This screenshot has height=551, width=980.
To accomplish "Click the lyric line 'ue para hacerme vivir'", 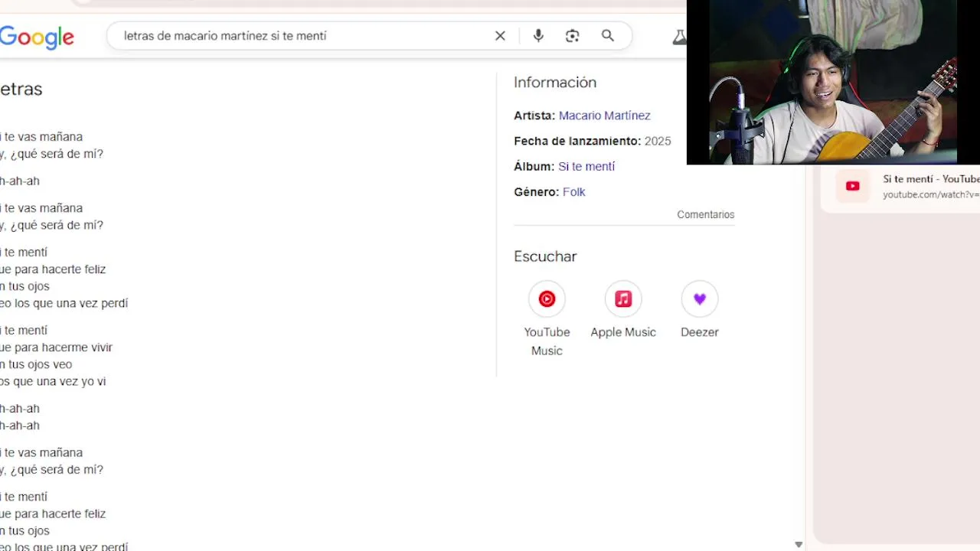I will tap(56, 347).
